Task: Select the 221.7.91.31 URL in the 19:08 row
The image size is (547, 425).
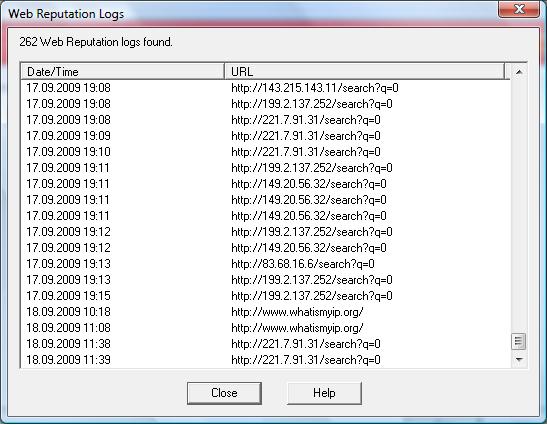Action: coord(306,120)
